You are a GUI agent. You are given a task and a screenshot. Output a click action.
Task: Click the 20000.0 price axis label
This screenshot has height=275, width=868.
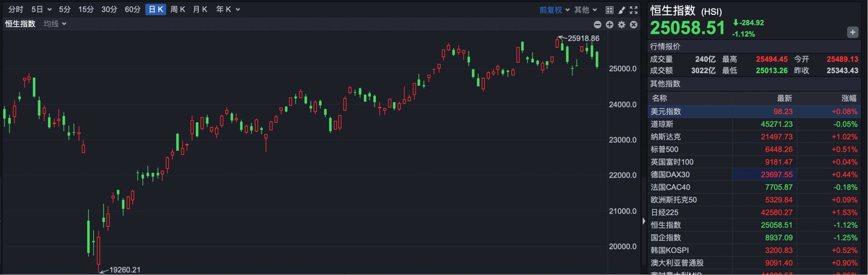click(623, 247)
